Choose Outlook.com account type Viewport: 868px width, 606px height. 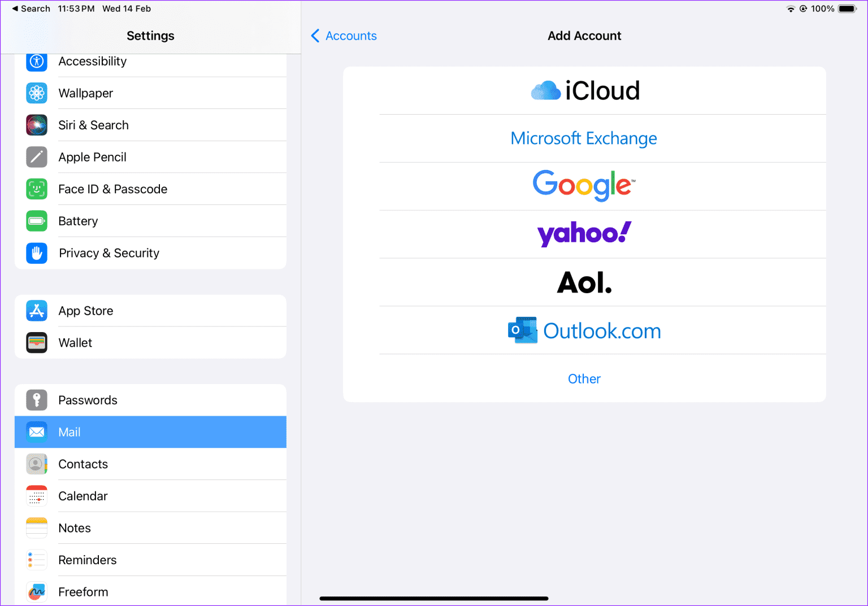click(x=584, y=330)
